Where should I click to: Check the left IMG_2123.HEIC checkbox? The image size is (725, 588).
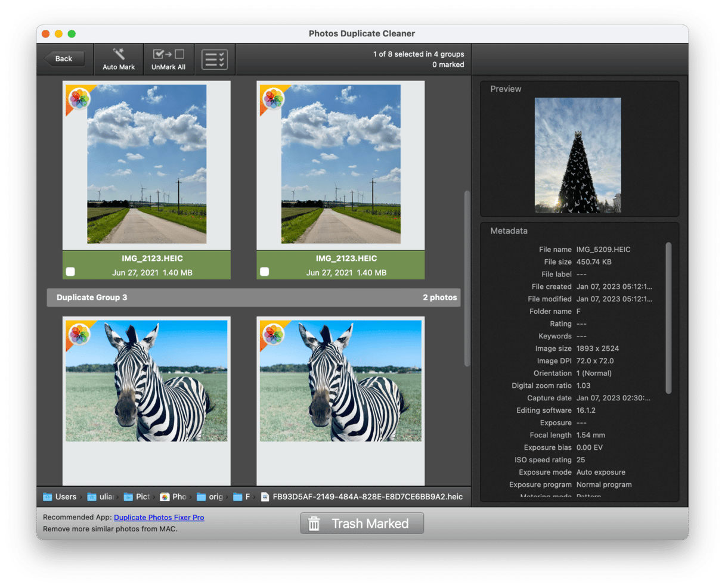[70, 272]
